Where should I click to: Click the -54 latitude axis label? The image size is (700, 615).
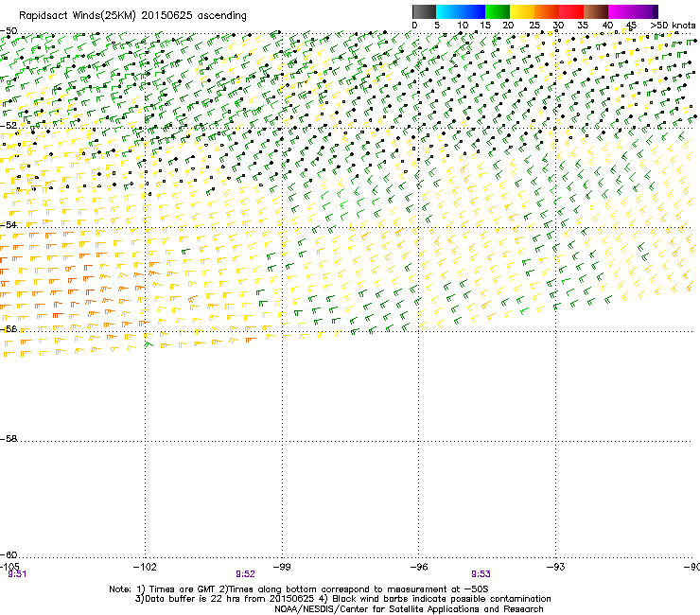point(9,224)
